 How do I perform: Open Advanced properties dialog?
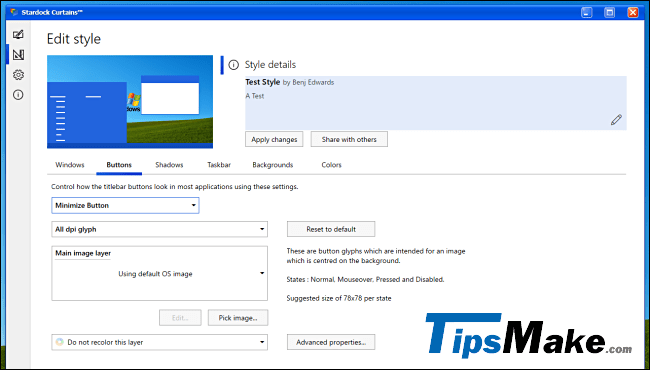coord(331,342)
